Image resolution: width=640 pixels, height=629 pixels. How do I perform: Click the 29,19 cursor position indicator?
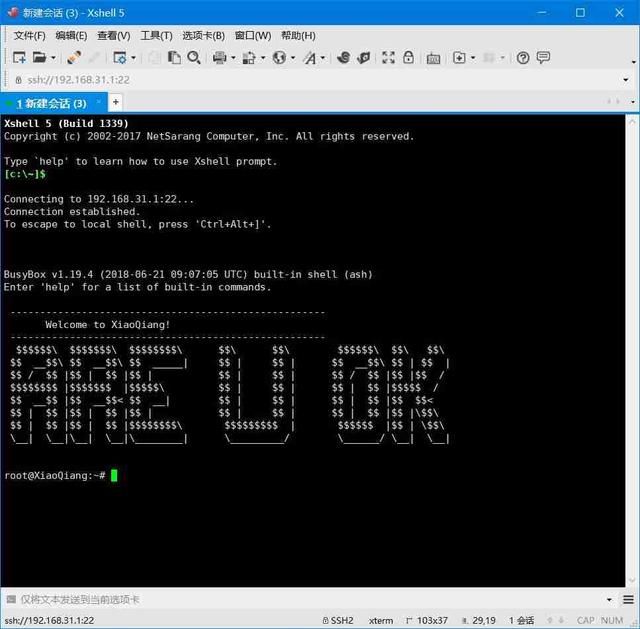(x=479, y=620)
